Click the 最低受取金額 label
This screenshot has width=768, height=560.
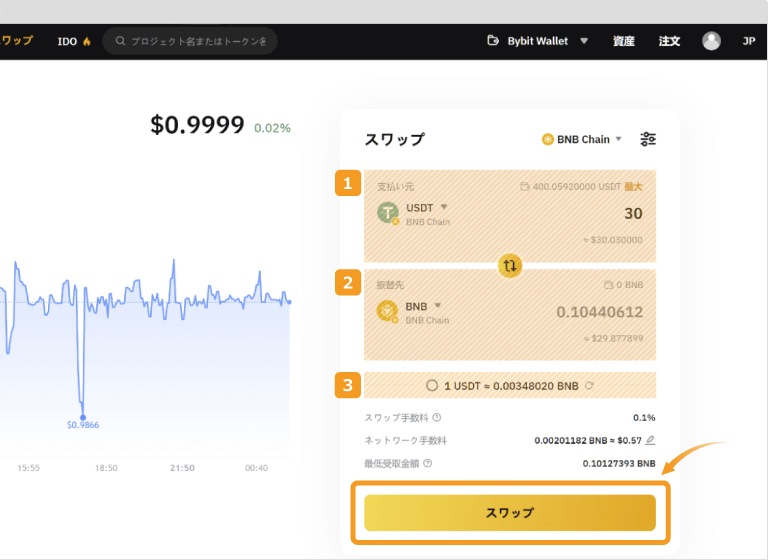(x=391, y=463)
